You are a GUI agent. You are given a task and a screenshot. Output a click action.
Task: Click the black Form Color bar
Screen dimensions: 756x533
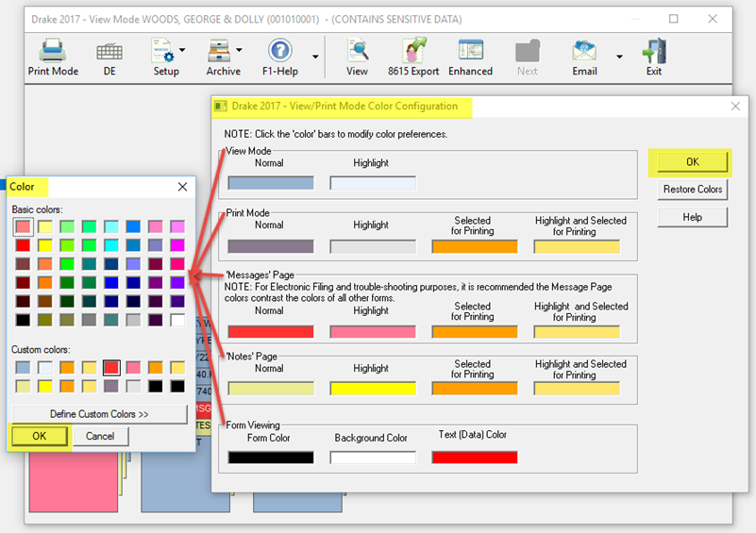(271, 458)
